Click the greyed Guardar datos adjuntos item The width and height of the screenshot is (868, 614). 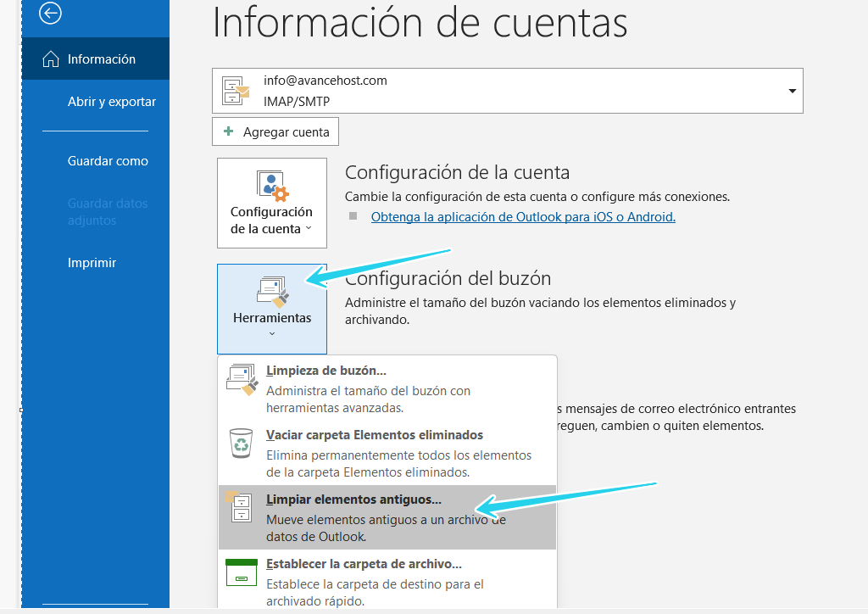[x=108, y=211]
